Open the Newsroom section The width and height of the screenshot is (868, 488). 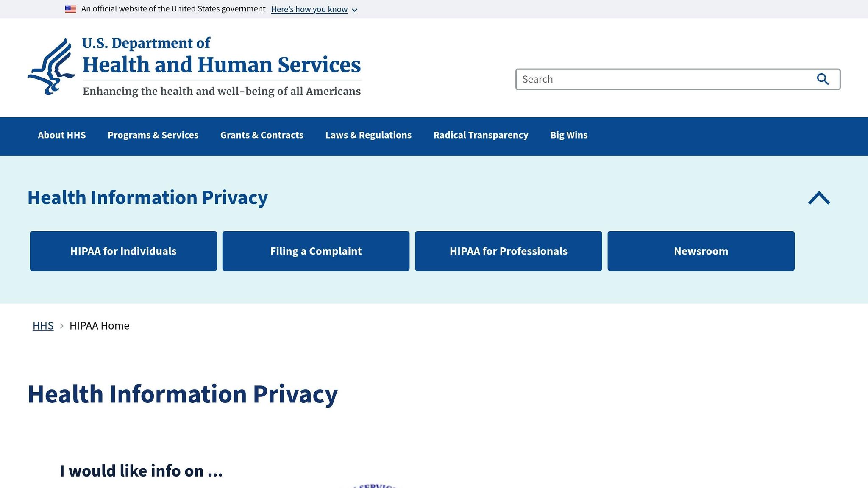[701, 251]
